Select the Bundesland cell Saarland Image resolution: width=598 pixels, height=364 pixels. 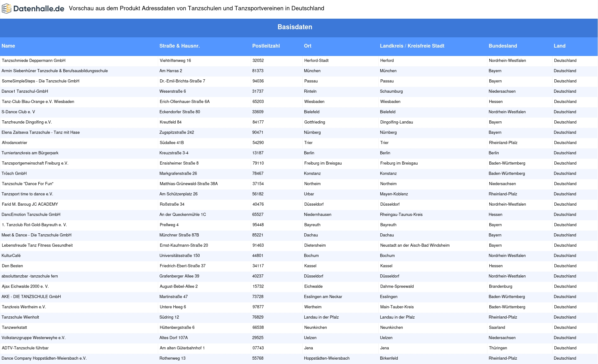pyautogui.click(x=497, y=328)
